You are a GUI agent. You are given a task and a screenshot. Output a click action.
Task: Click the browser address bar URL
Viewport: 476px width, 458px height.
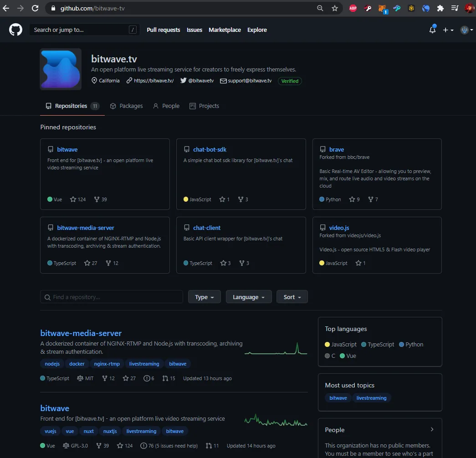(92, 8)
